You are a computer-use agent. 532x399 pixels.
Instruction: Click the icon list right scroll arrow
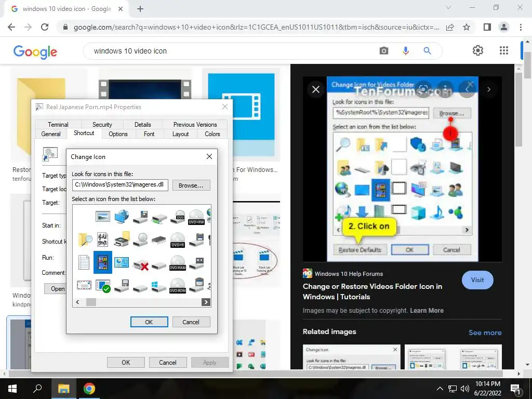tap(206, 302)
